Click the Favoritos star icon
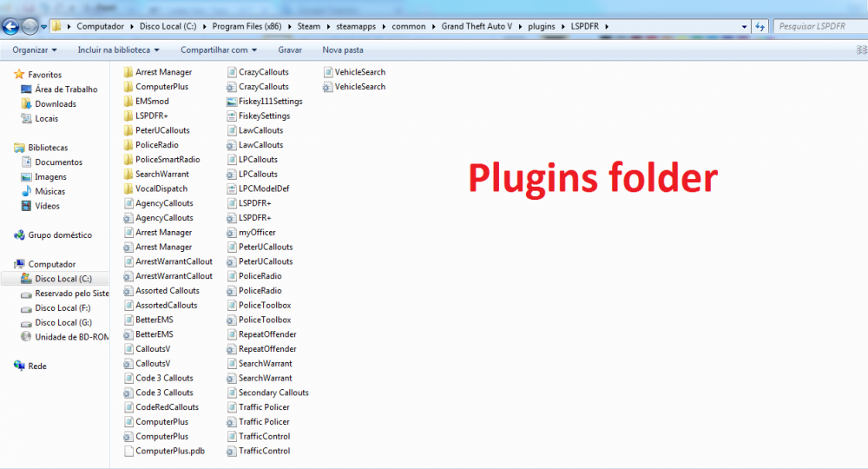Viewport: 868px width, 469px height. coord(19,74)
